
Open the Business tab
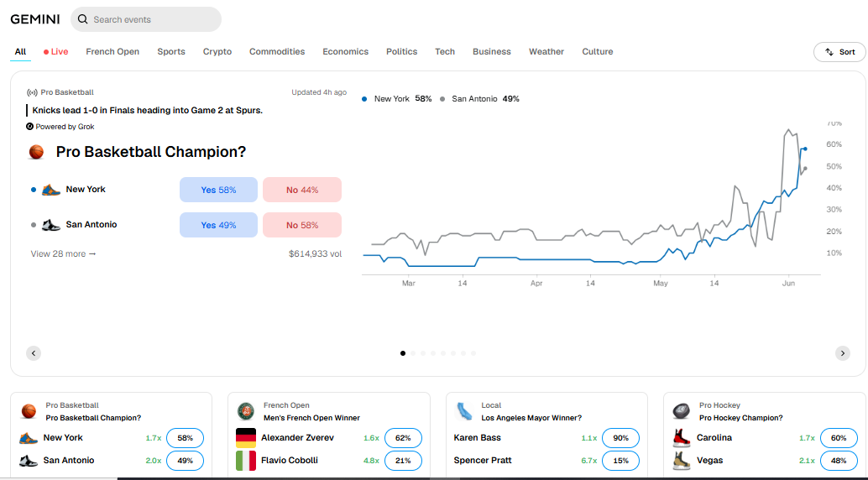coord(492,51)
